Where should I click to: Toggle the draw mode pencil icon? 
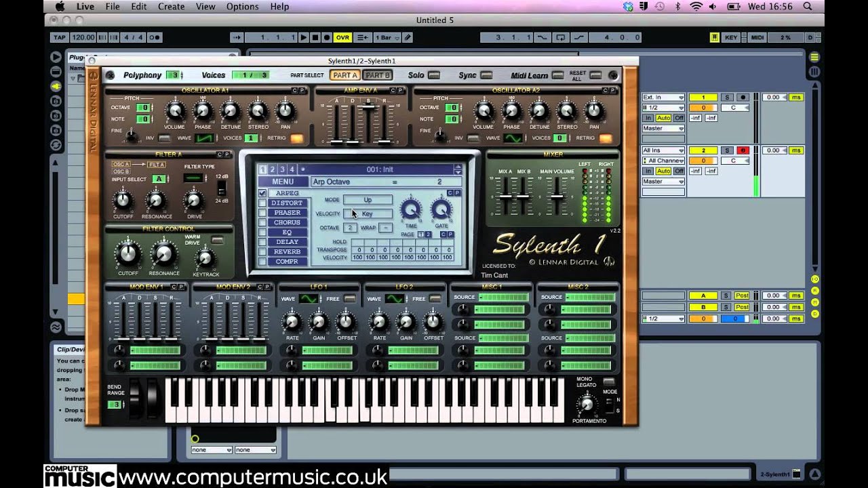point(407,38)
